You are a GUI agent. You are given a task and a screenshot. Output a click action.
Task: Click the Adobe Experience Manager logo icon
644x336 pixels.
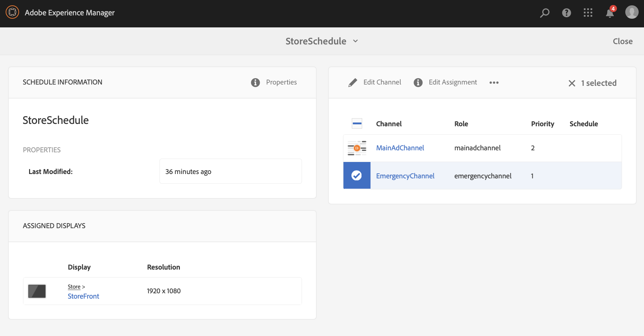(x=12, y=12)
